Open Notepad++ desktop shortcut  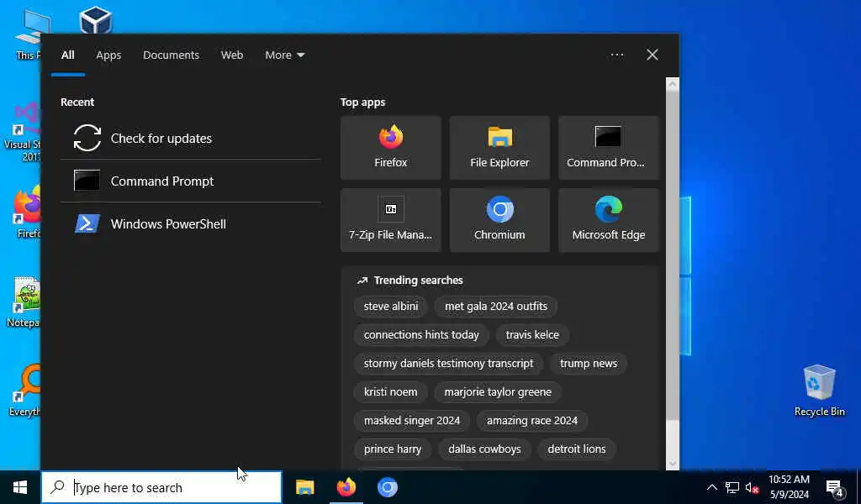tap(23, 302)
